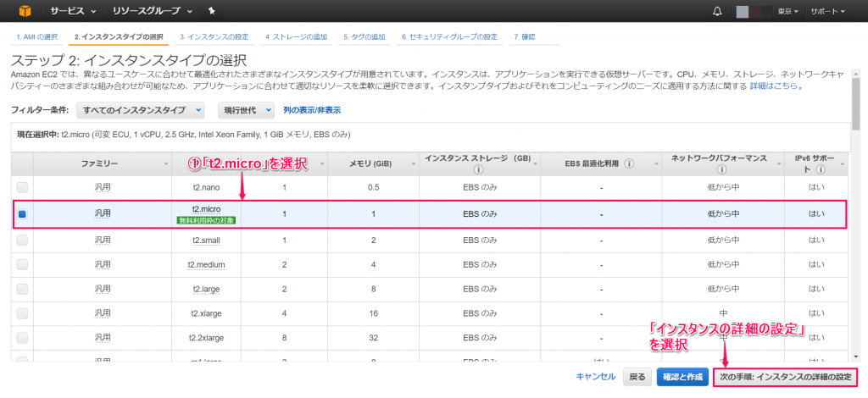The image size is (868, 398).
Task: Click info icon beside EBS 最適化利用 header
Action: pos(630,163)
